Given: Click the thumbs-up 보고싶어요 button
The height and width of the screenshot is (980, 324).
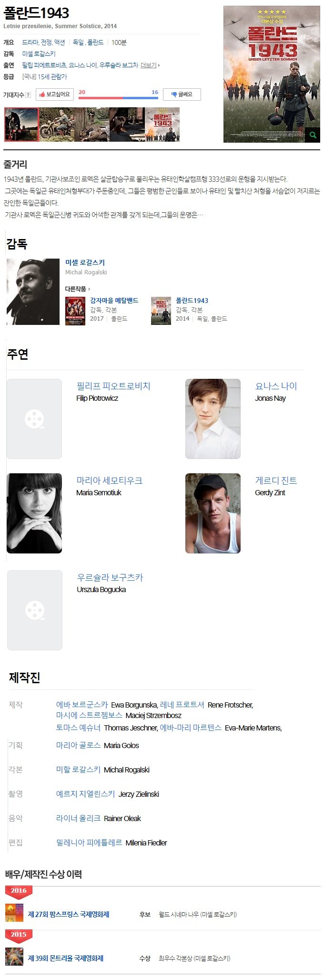Looking at the screenshot, I should tap(55, 94).
